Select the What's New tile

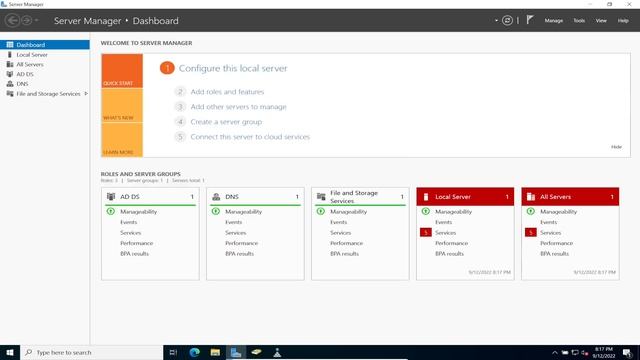[122, 106]
